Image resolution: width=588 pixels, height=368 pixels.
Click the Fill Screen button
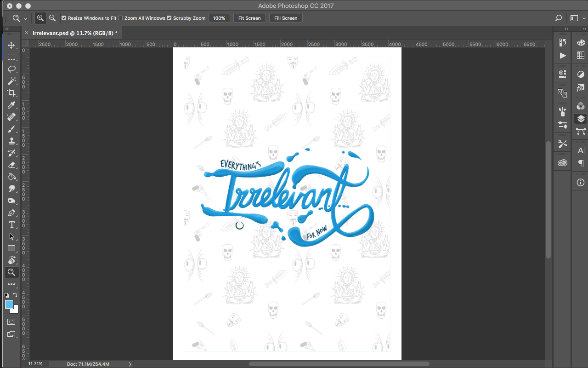tap(286, 18)
